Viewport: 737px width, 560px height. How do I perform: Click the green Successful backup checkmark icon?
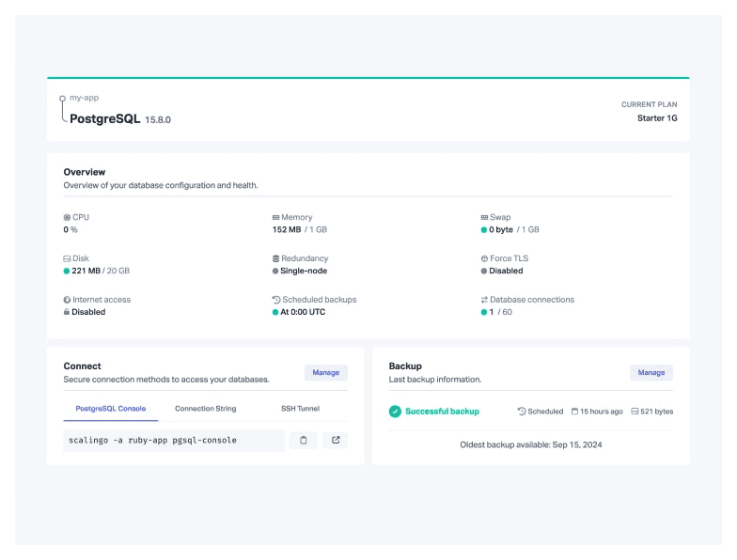click(395, 412)
